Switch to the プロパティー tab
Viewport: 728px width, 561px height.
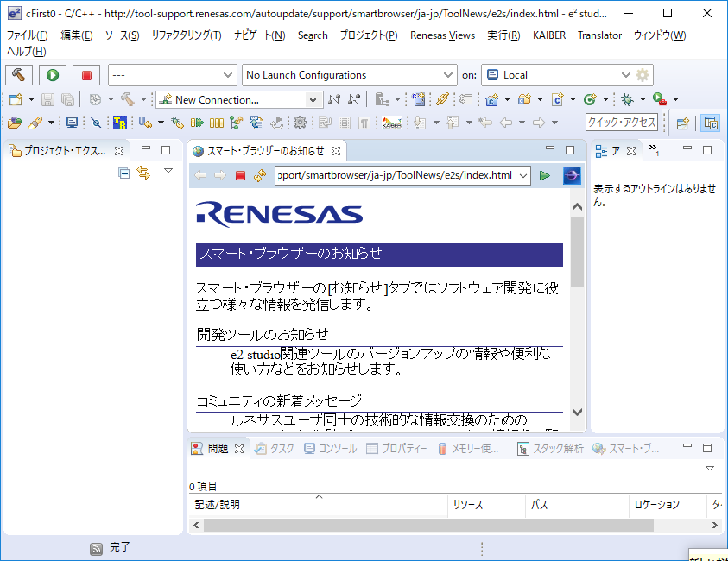click(396, 448)
